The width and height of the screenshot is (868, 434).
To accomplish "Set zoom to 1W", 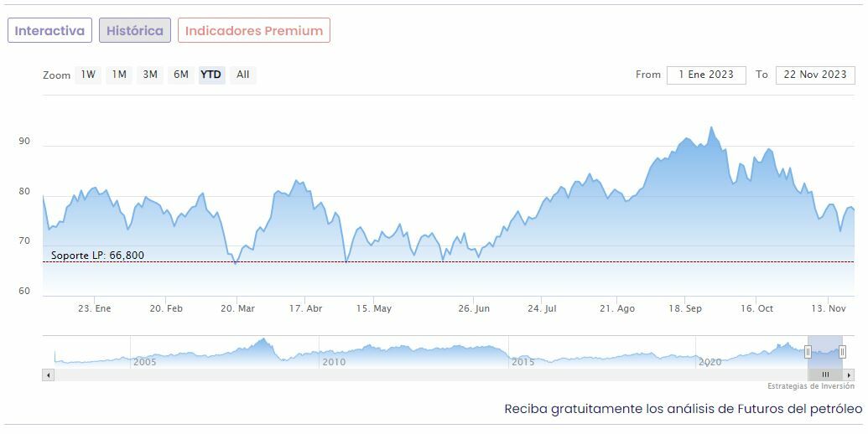I will pyautogui.click(x=88, y=75).
